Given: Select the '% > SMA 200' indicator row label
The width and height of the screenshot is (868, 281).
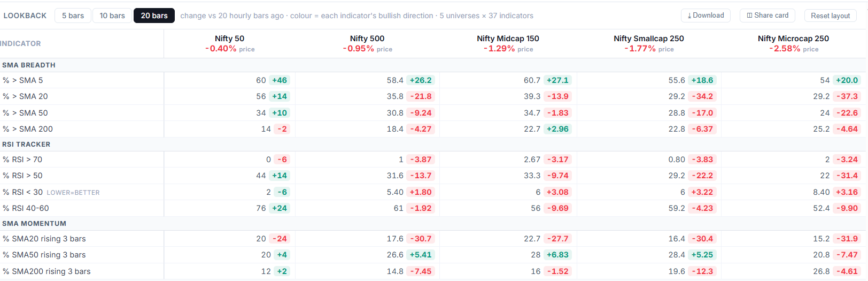Looking at the screenshot, I should point(28,129).
